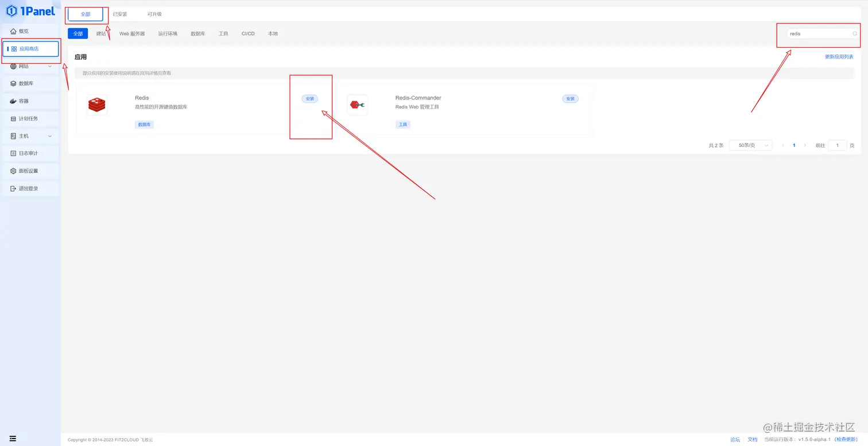Filter apps by 建站 category
This screenshot has height=446, width=868.
(x=101, y=34)
